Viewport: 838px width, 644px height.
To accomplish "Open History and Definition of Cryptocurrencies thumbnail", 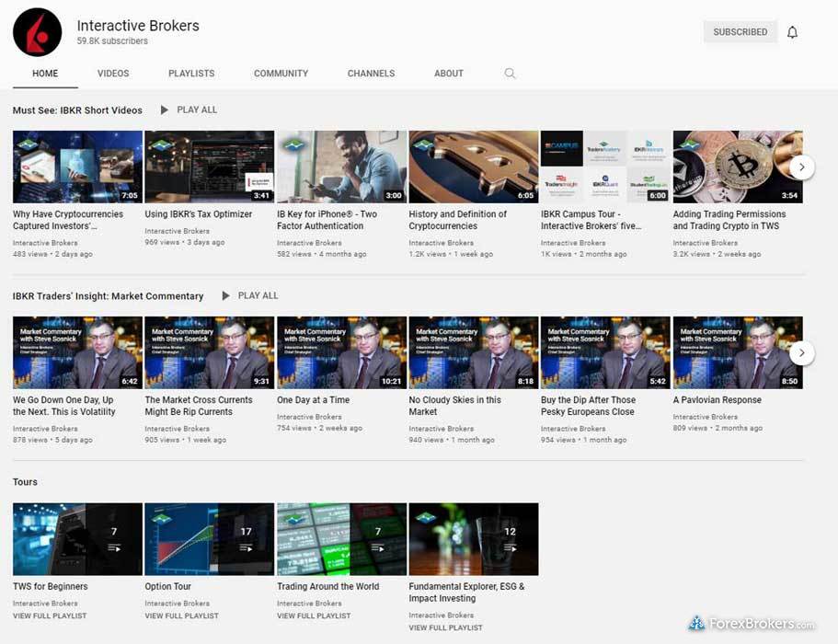I will (x=474, y=167).
